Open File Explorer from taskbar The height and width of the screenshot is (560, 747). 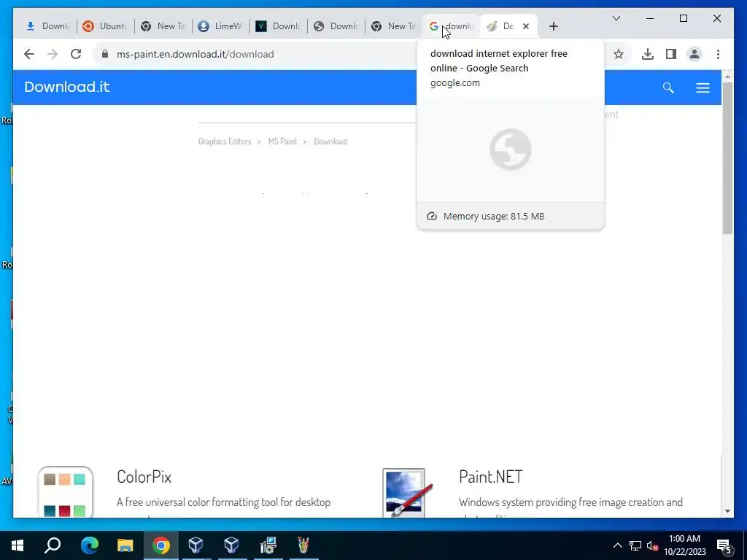point(125,545)
